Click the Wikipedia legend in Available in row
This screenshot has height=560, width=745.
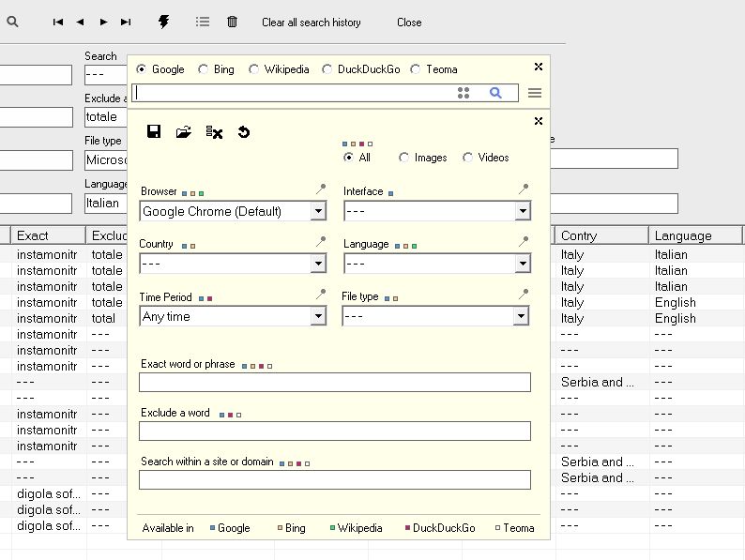(x=356, y=528)
